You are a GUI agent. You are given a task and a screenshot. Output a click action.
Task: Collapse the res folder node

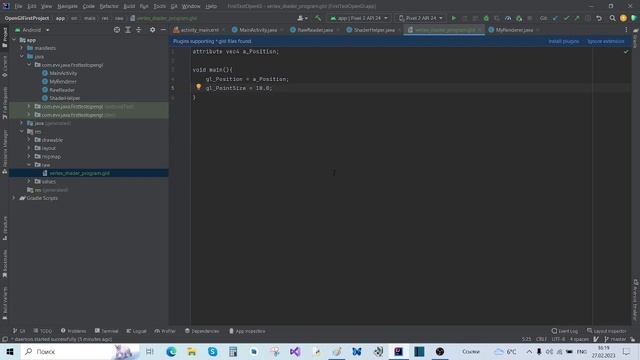point(22,131)
